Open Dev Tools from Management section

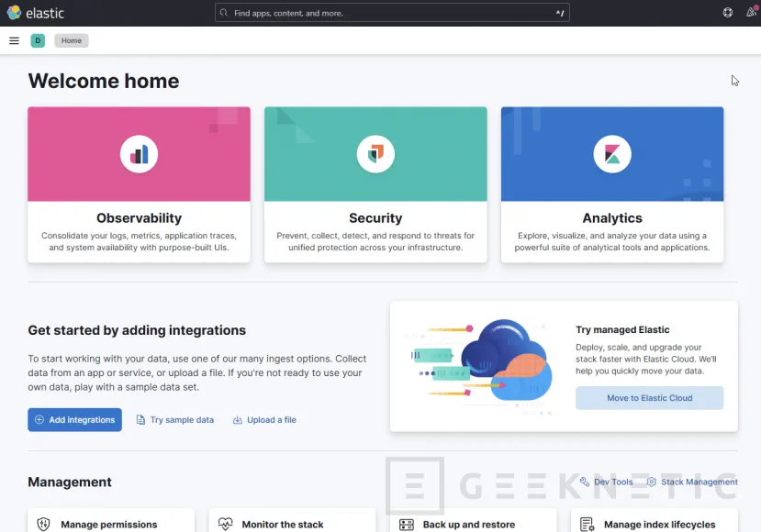(612, 482)
